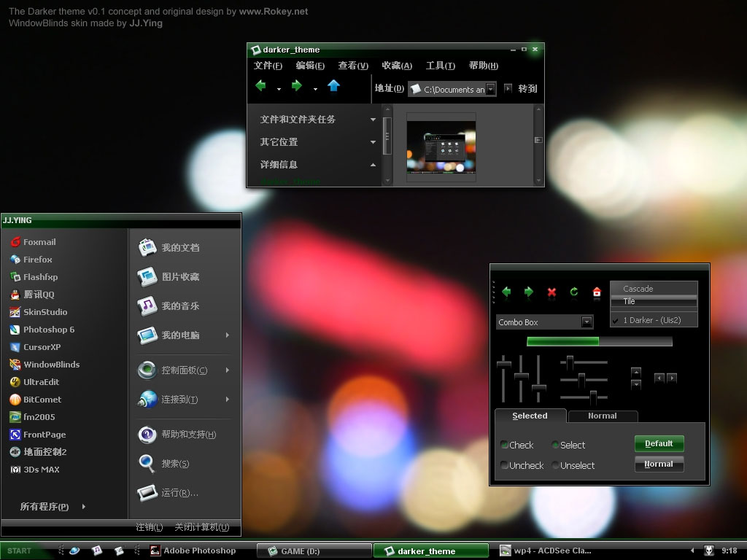The width and height of the screenshot is (747, 560).
Task: Launch CursorXP from the start menu
Action: click(x=35, y=347)
